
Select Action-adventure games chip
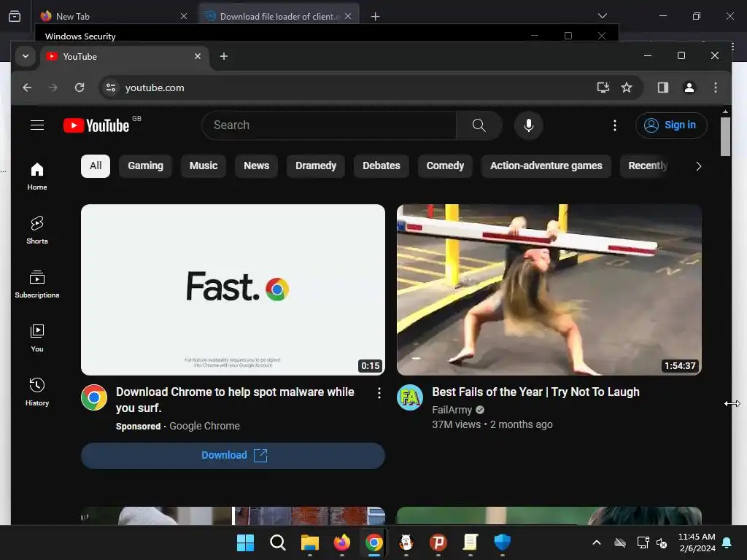tap(546, 166)
